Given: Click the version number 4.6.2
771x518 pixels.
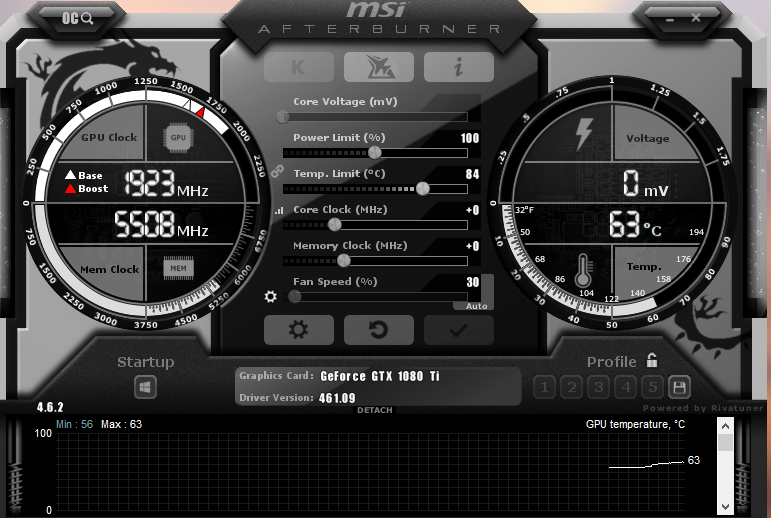Looking at the screenshot, I should [x=50, y=407].
